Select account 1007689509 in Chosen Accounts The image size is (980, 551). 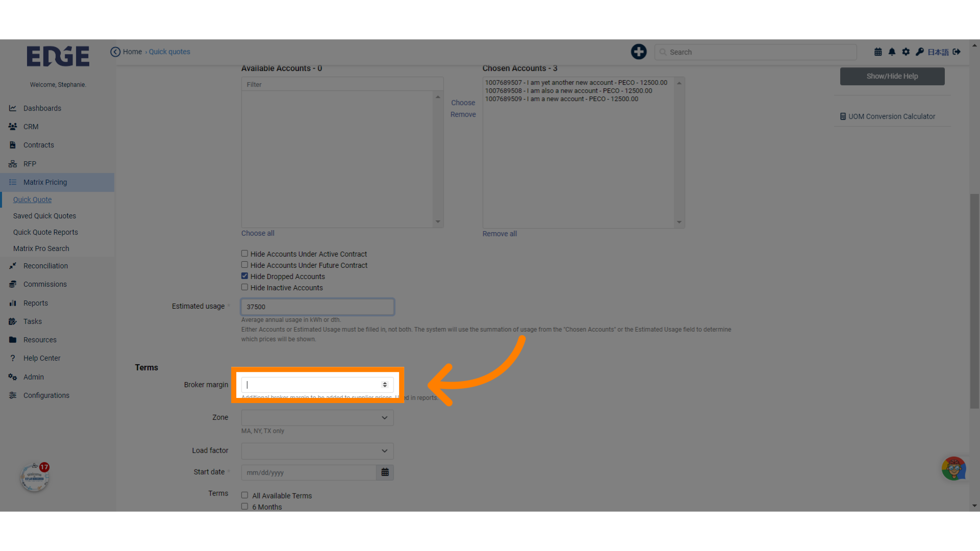click(561, 99)
